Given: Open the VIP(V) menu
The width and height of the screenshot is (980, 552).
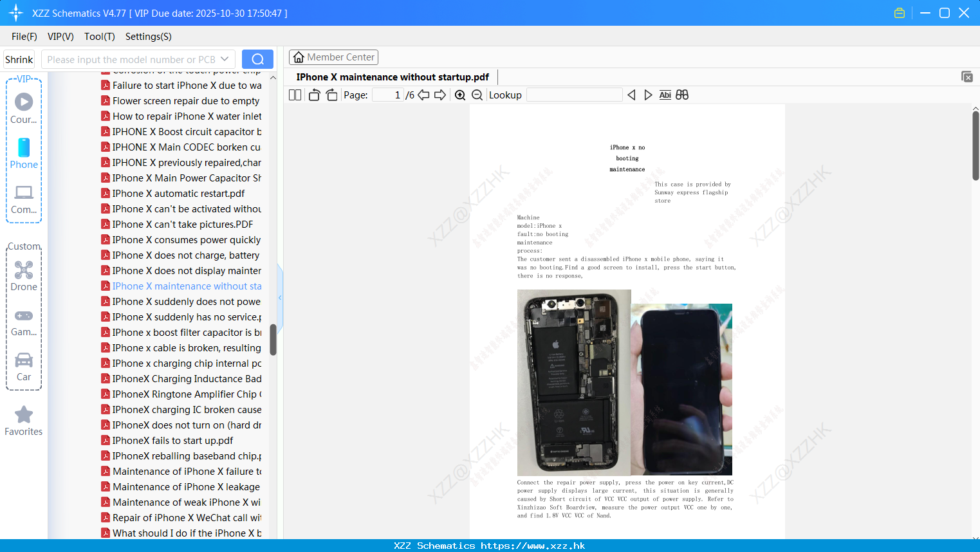Looking at the screenshot, I should (x=60, y=37).
